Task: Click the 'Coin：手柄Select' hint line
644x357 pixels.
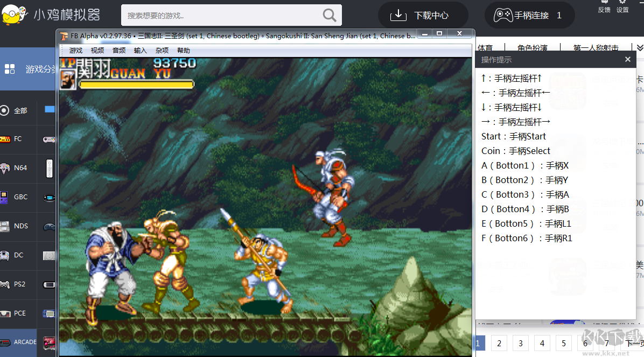Action: (x=515, y=151)
